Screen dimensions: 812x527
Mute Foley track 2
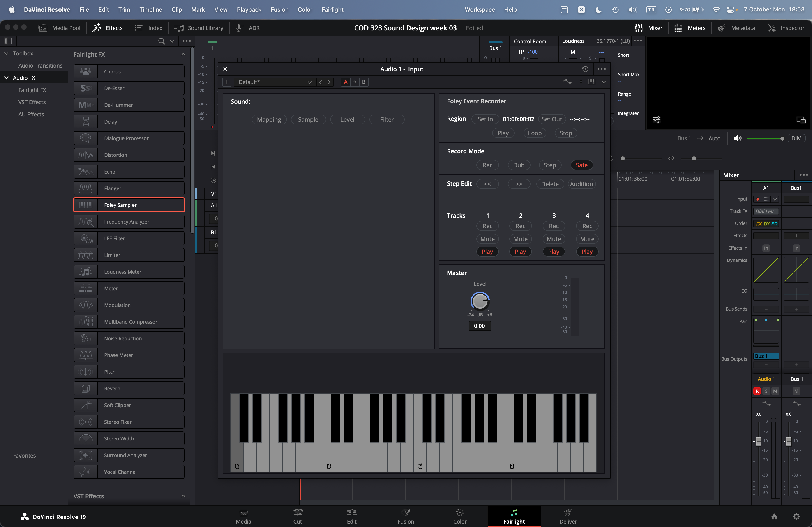(x=520, y=239)
